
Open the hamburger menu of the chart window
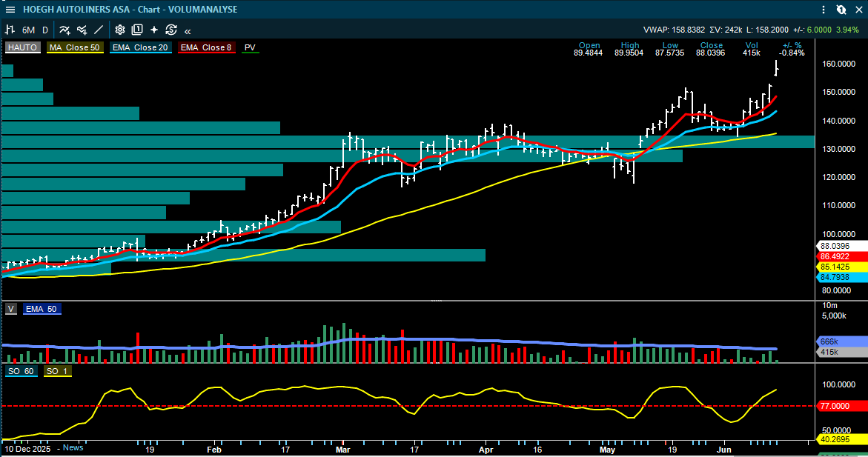click(x=10, y=10)
